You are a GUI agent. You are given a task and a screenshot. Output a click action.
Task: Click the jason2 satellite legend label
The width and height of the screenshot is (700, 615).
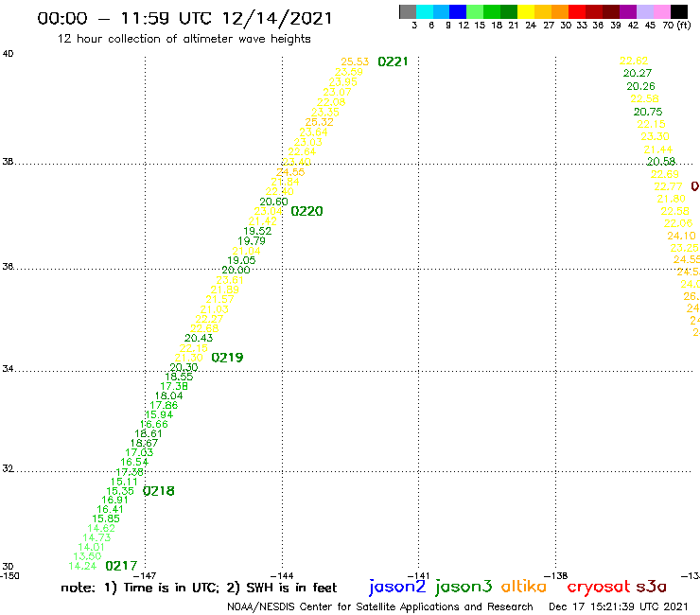(x=397, y=587)
